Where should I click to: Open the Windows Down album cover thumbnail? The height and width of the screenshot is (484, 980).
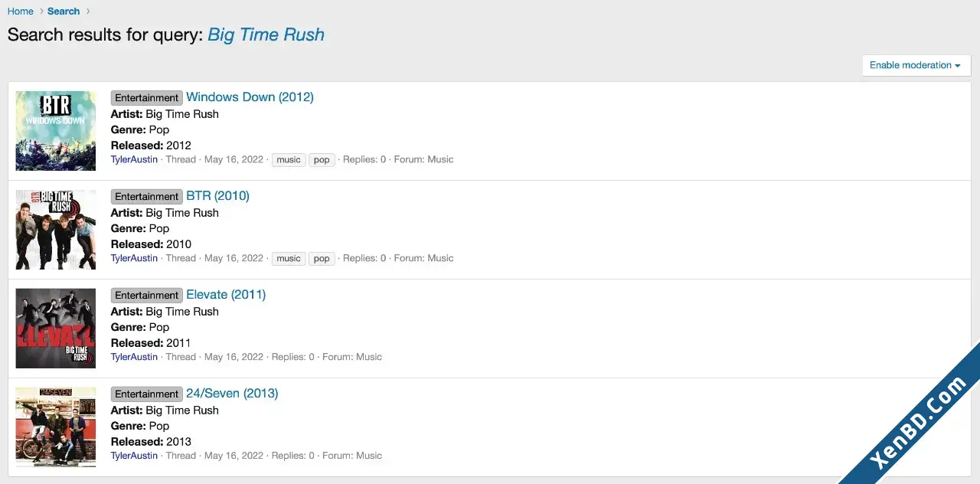[56, 131]
